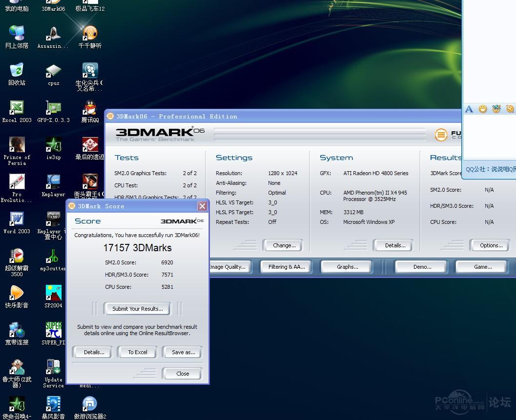Launch Excel 2003 from desktop

(17, 108)
